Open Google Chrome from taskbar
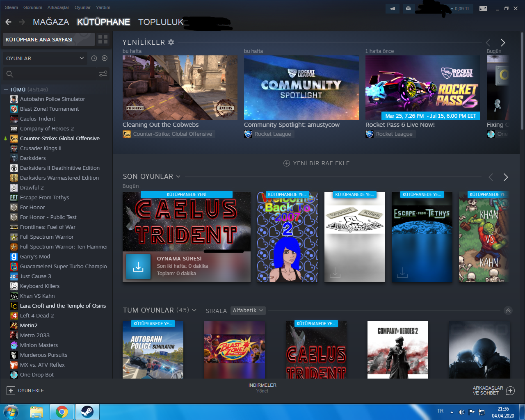 (x=62, y=412)
